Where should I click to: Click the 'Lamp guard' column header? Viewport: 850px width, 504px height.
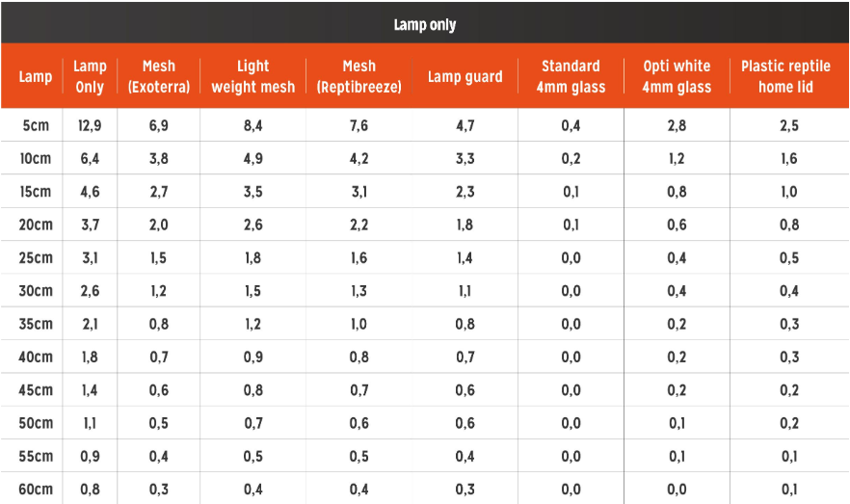coord(465,77)
